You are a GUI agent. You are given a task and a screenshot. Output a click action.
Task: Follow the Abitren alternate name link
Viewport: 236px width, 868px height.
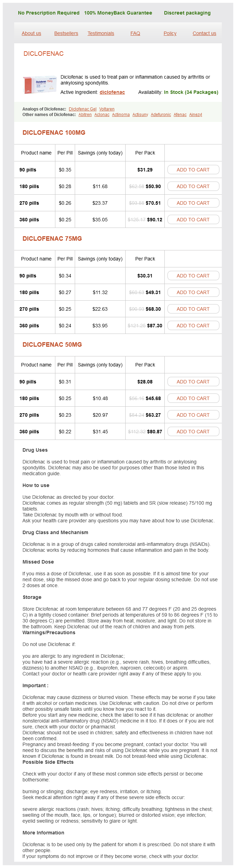click(x=85, y=115)
